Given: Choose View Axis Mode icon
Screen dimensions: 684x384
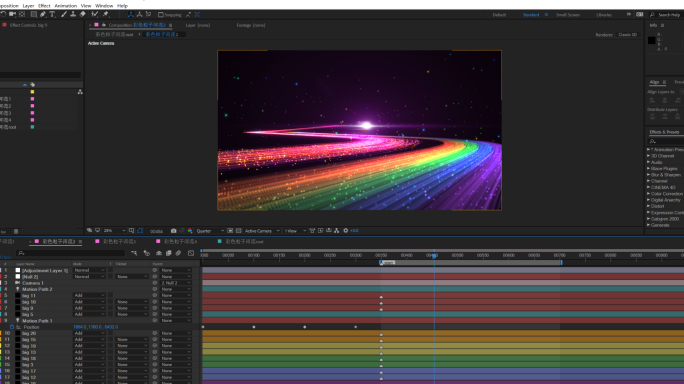Looking at the screenshot, I should coord(148,14).
